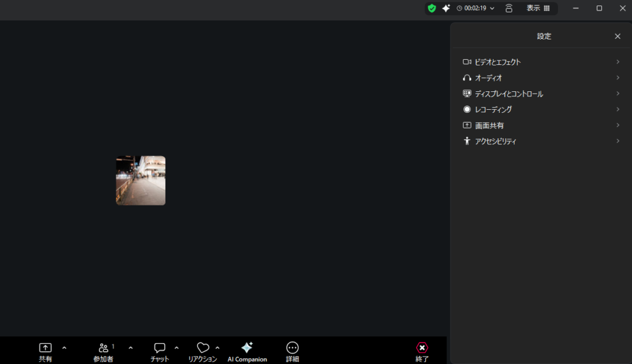This screenshot has height=364, width=632.
Task: Close the 設定 panel
Action: [x=617, y=36]
